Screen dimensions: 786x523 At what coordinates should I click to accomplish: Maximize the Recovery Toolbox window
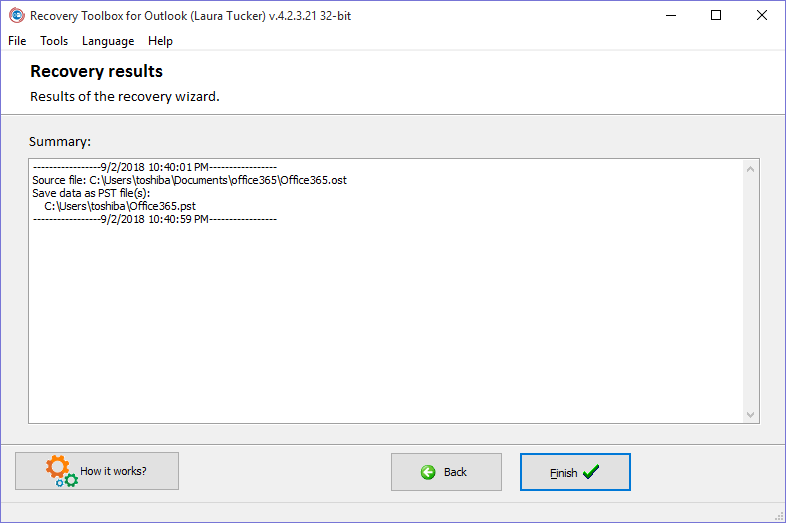point(716,16)
